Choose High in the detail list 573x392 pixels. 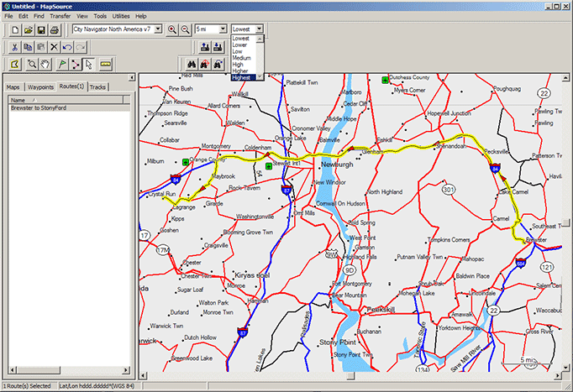point(238,65)
